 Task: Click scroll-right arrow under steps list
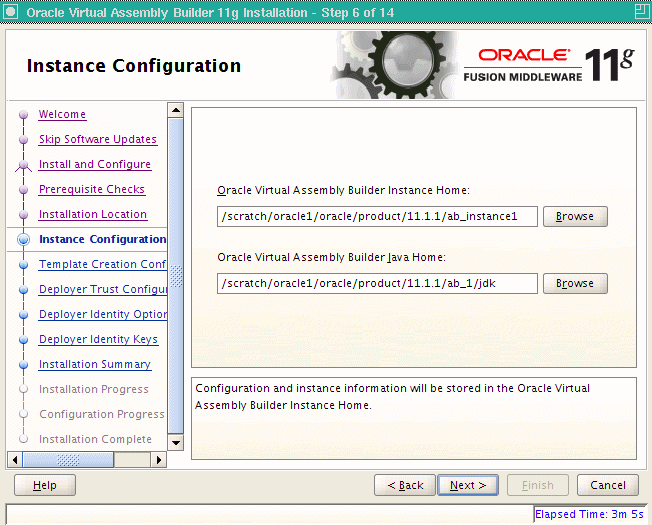click(158, 460)
